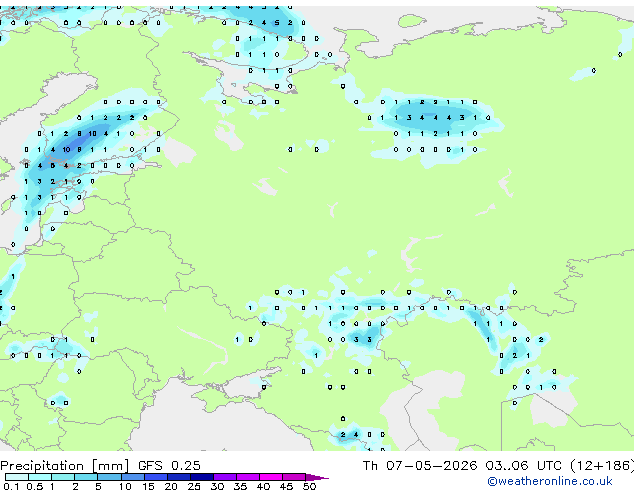Click the legend scale label '20'
This screenshot has height=490, width=634.
click(171, 486)
